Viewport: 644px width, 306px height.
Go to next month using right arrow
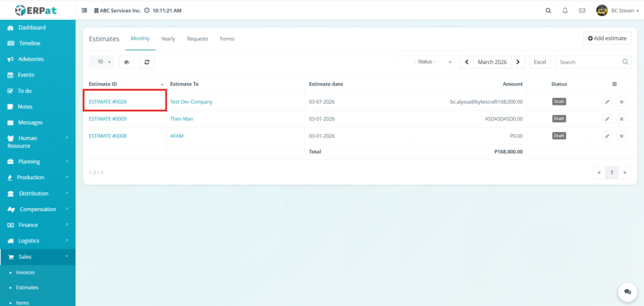(x=518, y=62)
